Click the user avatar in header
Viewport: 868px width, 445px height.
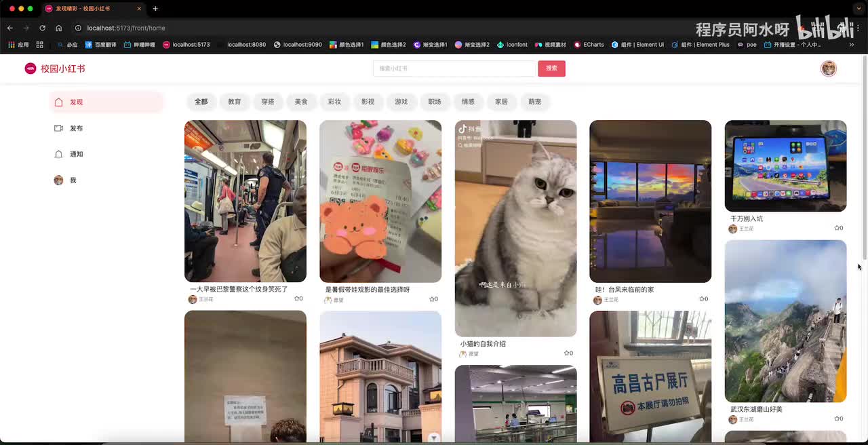coord(828,69)
